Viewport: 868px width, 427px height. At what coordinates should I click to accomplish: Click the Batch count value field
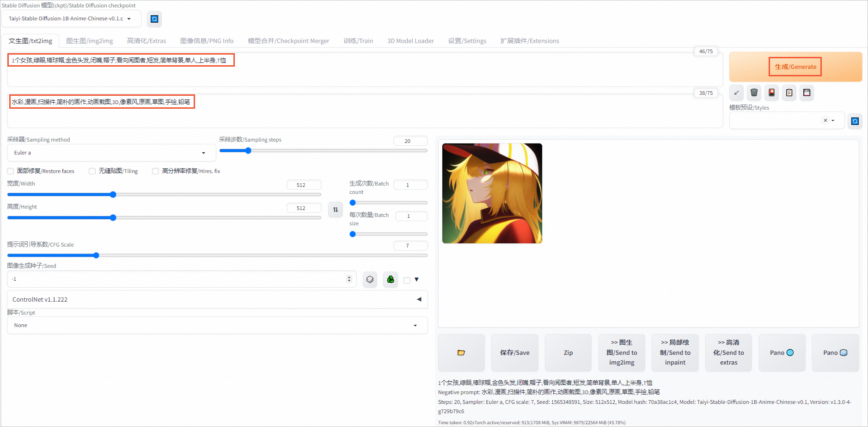coord(410,185)
